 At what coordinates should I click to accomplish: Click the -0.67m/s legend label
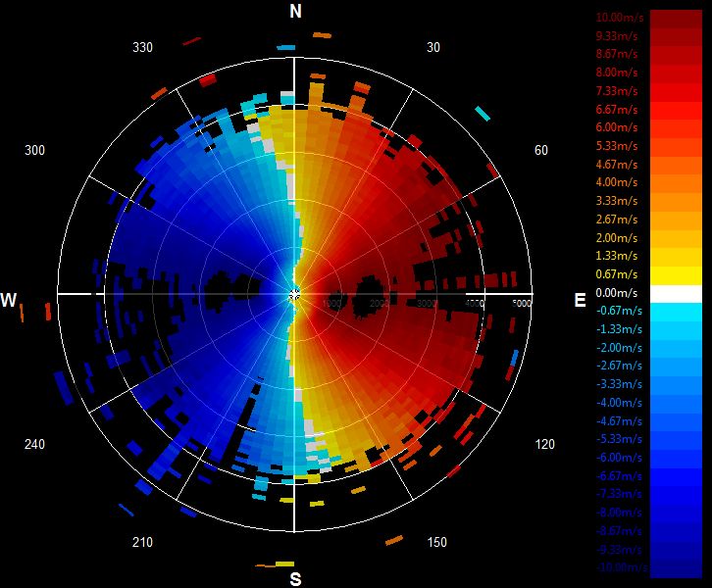pyautogui.click(x=619, y=311)
